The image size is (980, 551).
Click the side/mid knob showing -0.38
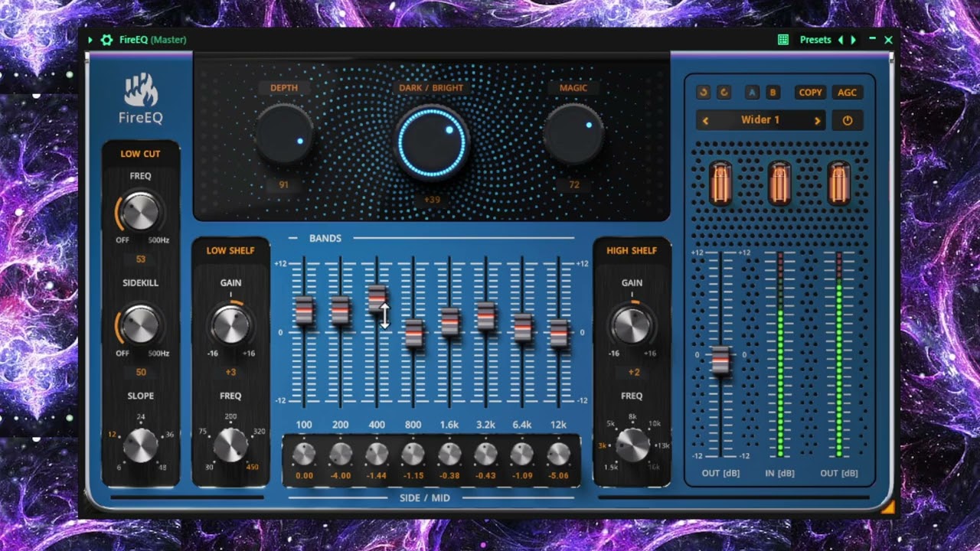(449, 455)
